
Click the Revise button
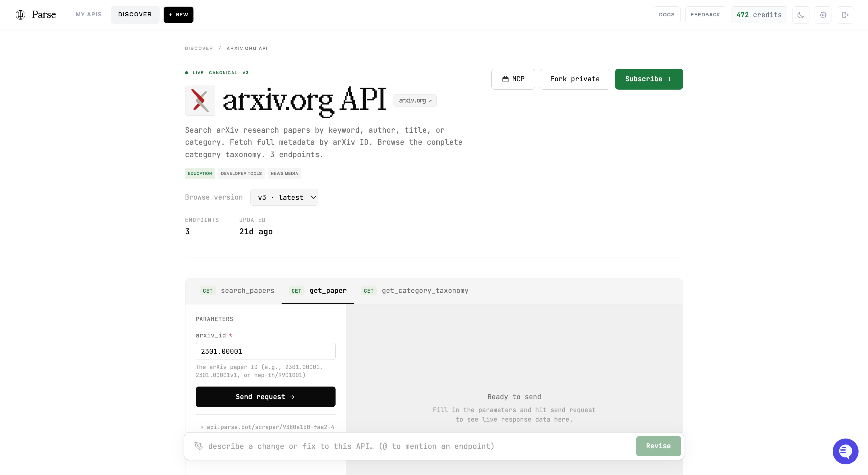[658, 446]
